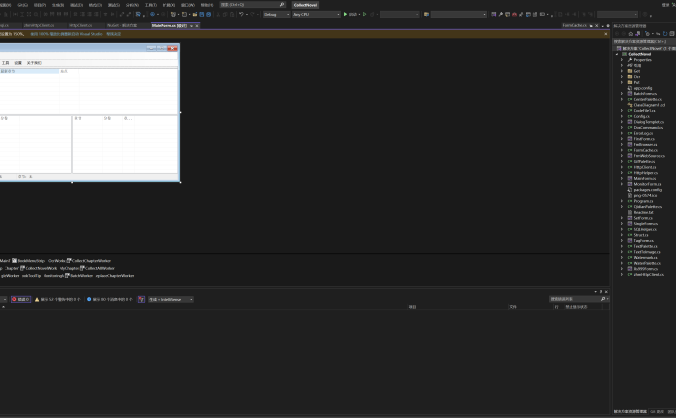The width and height of the screenshot is (676, 418).
Task: Toggle the Errors filter in Error List
Action: [x=19, y=299]
